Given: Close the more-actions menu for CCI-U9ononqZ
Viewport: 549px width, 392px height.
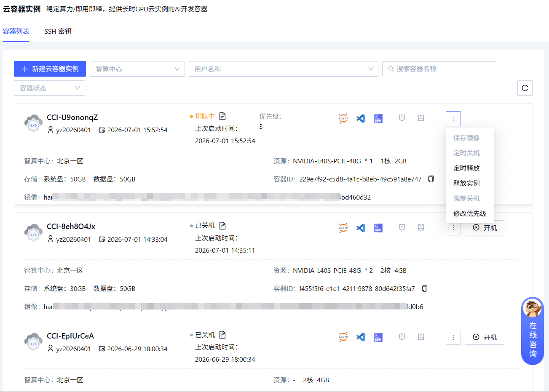Looking at the screenshot, I should coord(453,119).
